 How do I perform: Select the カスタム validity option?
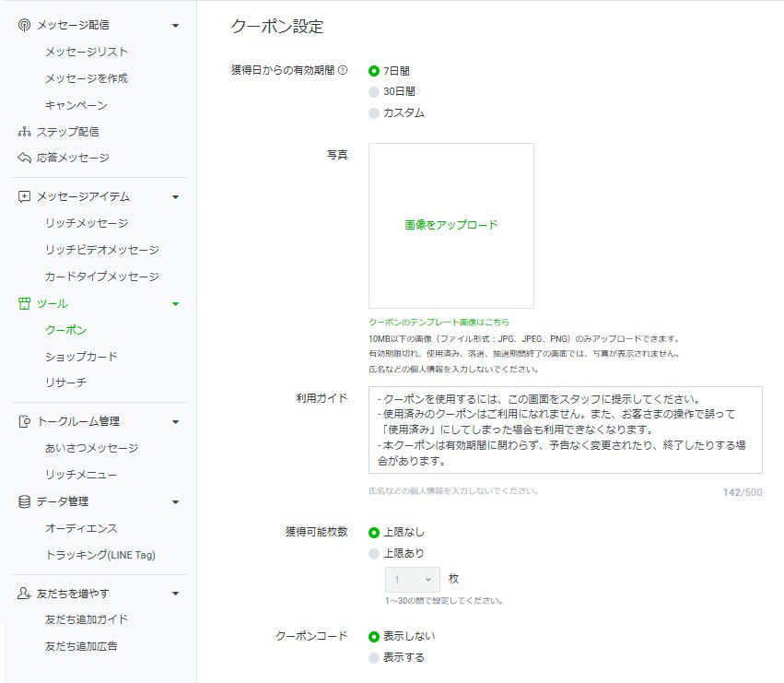coord(373,113)
